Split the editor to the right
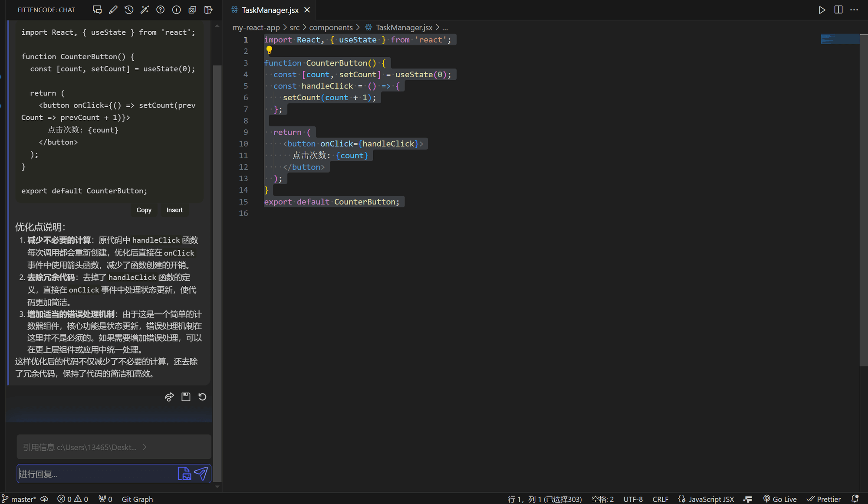The image size is (868, 504). tap(838, 10)
